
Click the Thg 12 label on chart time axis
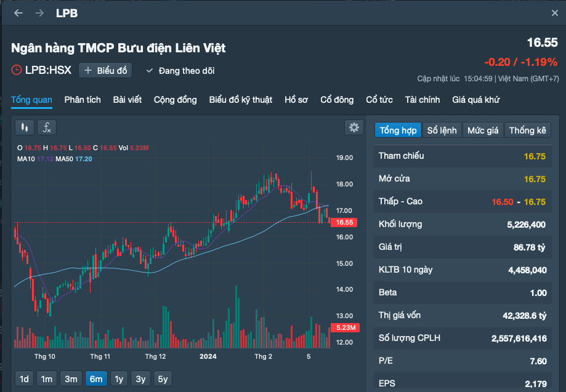coord(155,357)
